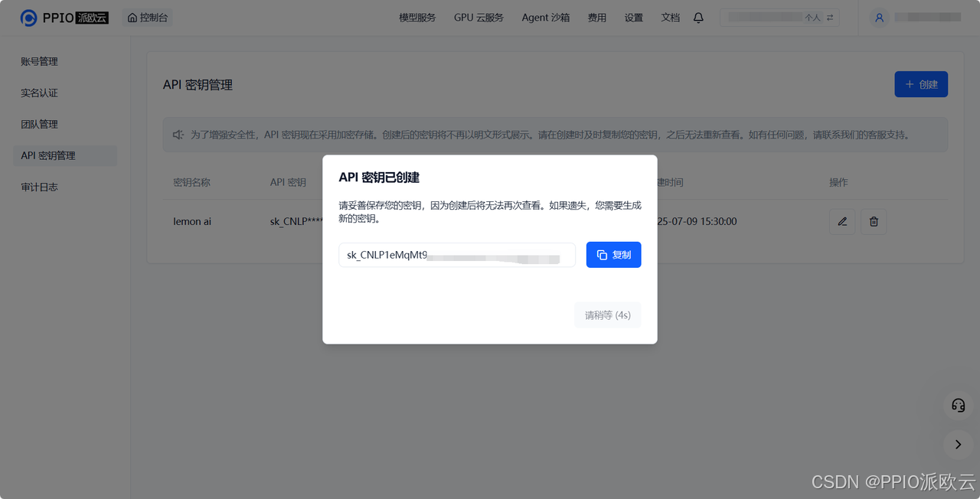Click the sk_CNLP masked key cell
The image size is (980, 499).
click(296, 221)
